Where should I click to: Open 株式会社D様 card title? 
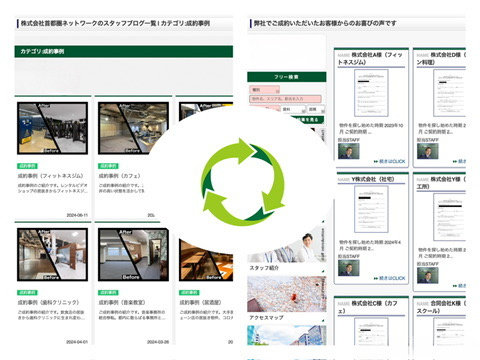(x=441, y=58)
